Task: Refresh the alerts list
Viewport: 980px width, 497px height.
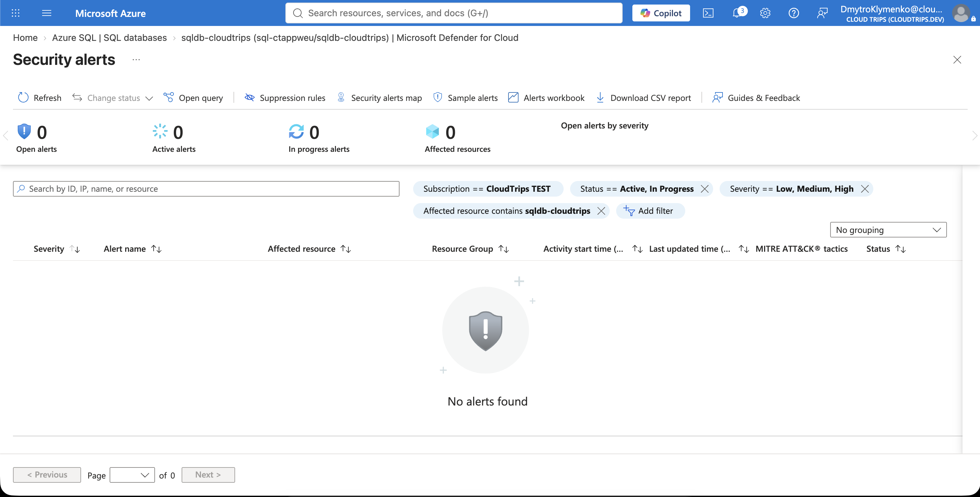Action: point(40,98)
